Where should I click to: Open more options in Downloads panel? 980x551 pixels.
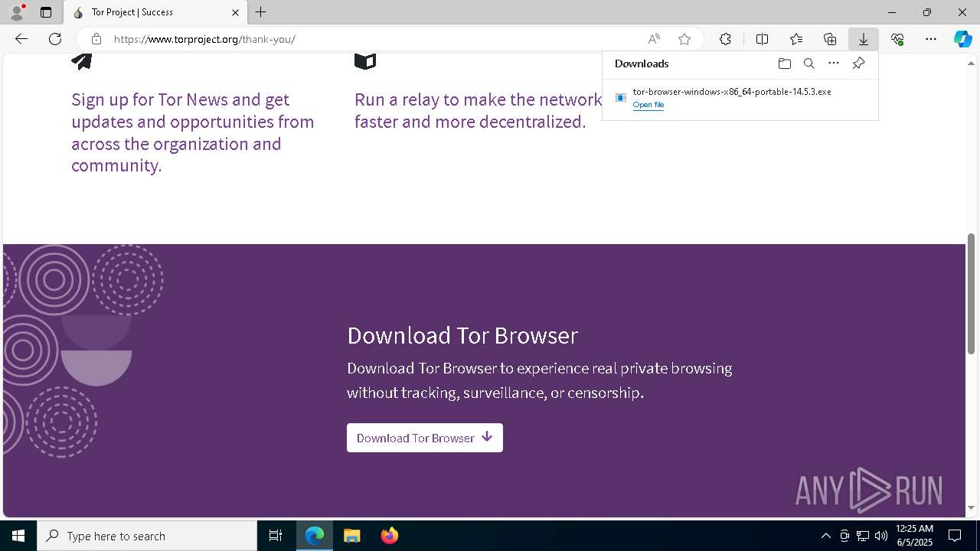coord(834,64)
